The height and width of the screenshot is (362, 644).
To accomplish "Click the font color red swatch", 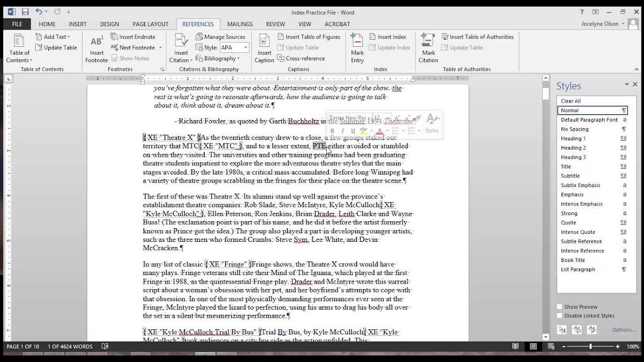I will click(x=379, y=131).
